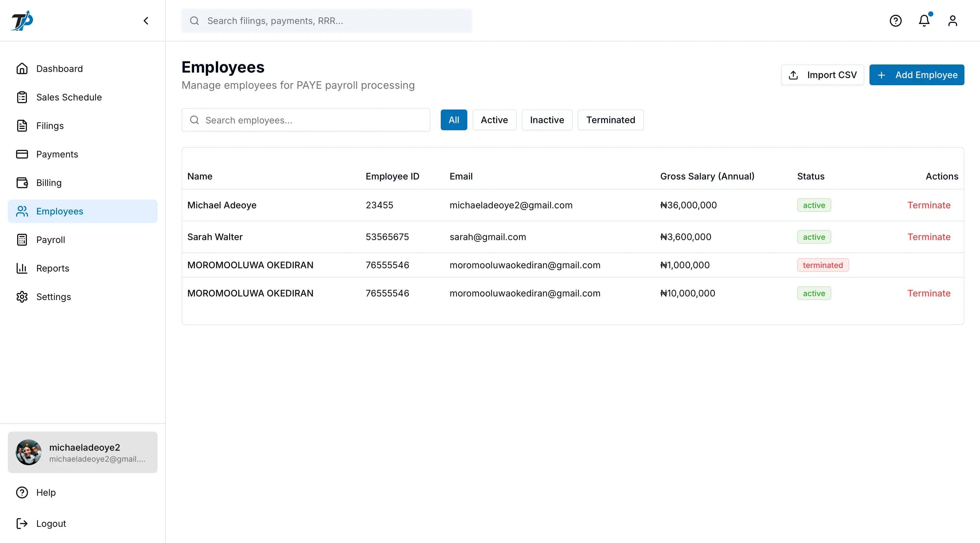Terminate Sarah Walter

[929, 237]
